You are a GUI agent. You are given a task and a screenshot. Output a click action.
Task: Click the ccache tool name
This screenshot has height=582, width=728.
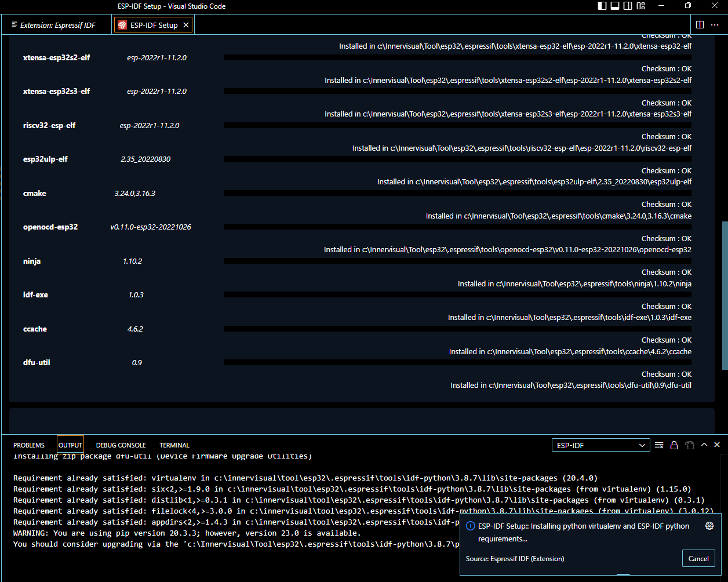pyautogui.click(x=35, y=329)
